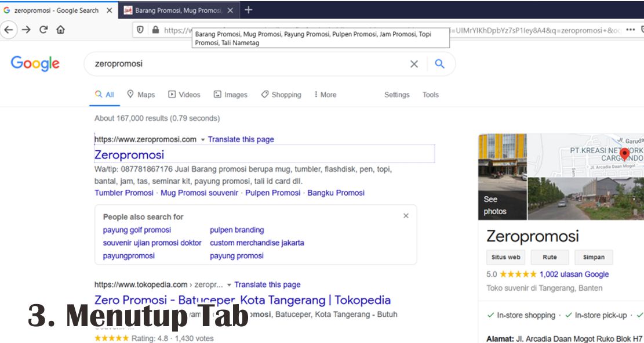Open the Mug Promosi souvenir sitelink

[x=199, y=193]
